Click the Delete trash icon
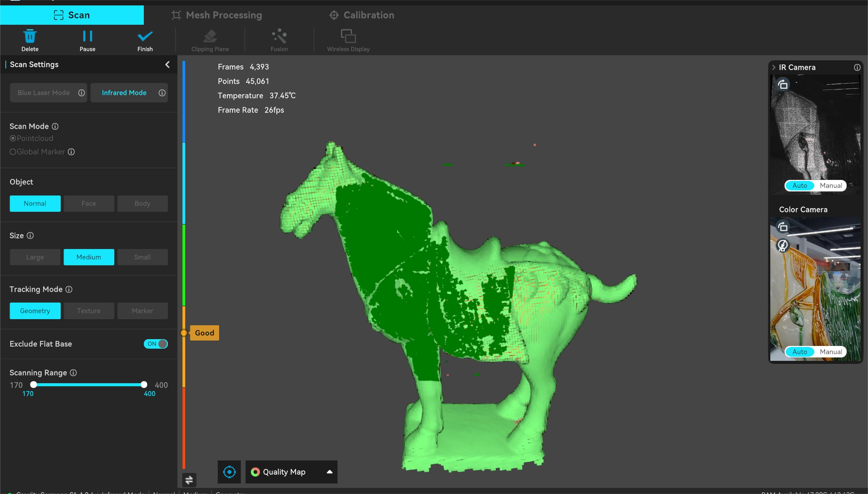868x494 pixels. coord(30,36)
